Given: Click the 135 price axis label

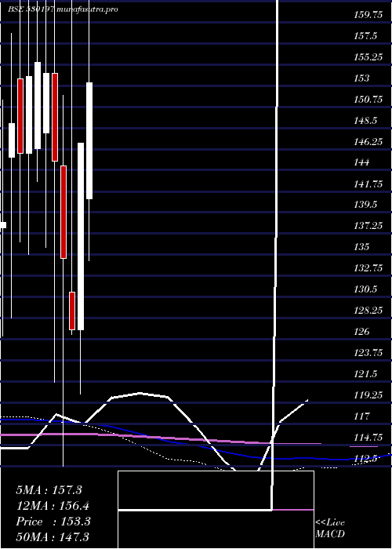Looking at the screenshot, I should tap(361, 247).
